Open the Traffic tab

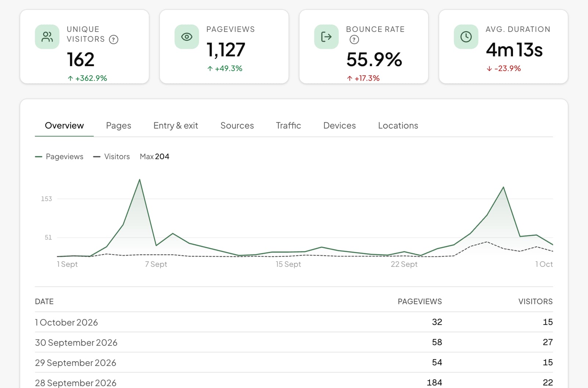pyautogui.click(x=288, y=126)
